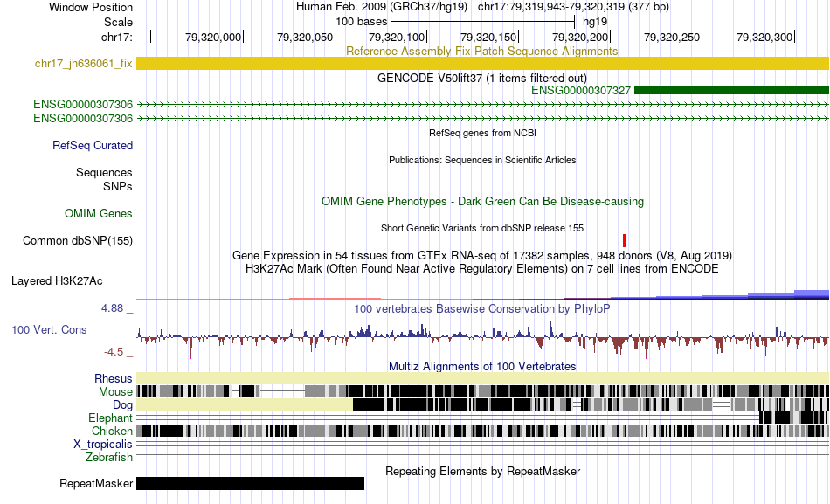Click the 79,320,300 ruler coordinate
Viewport: 830px width, 504px height.
pos(764,37)
